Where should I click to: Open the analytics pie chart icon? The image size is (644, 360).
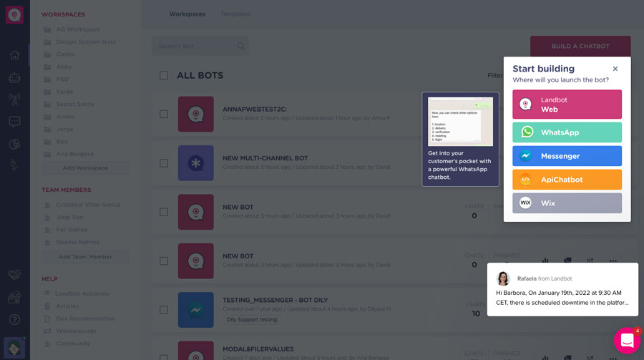pos(14,144)
